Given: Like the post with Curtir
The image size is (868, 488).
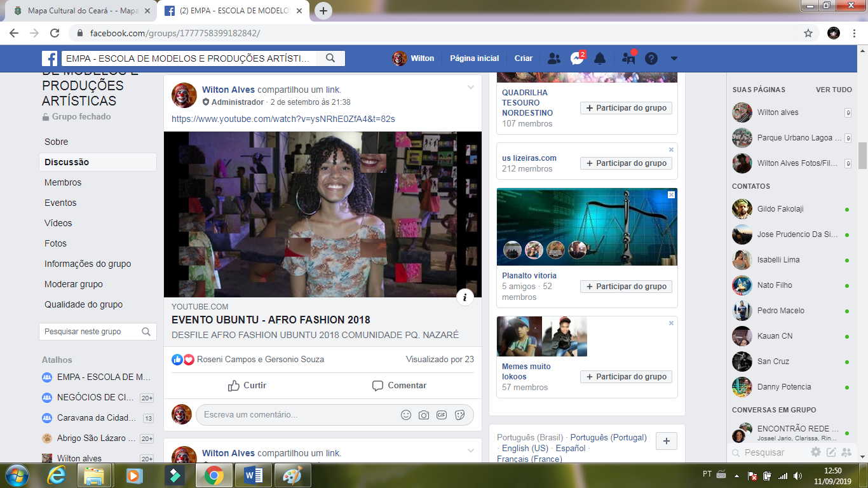Looking at the screenshot, I should click(247, 386).
